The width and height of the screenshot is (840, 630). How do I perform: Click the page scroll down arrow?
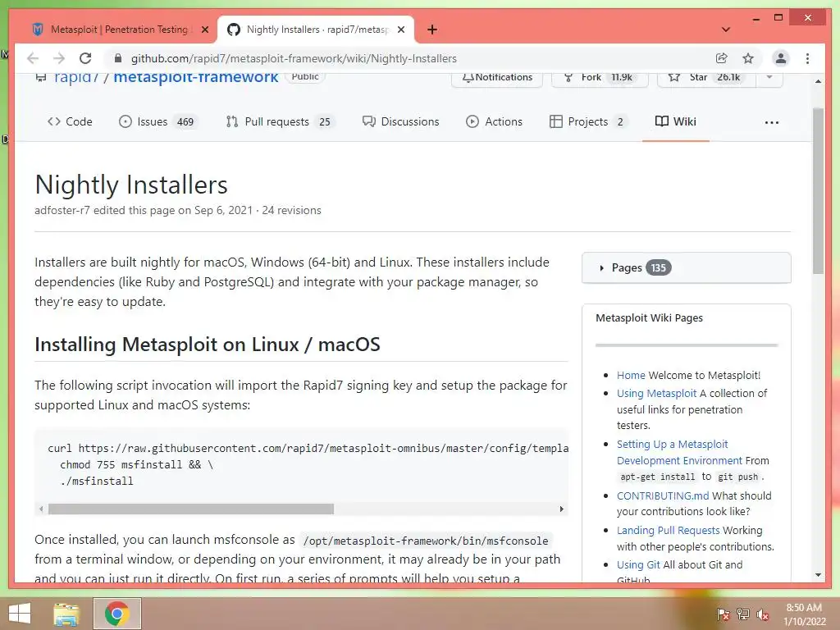tap(818, 575)
